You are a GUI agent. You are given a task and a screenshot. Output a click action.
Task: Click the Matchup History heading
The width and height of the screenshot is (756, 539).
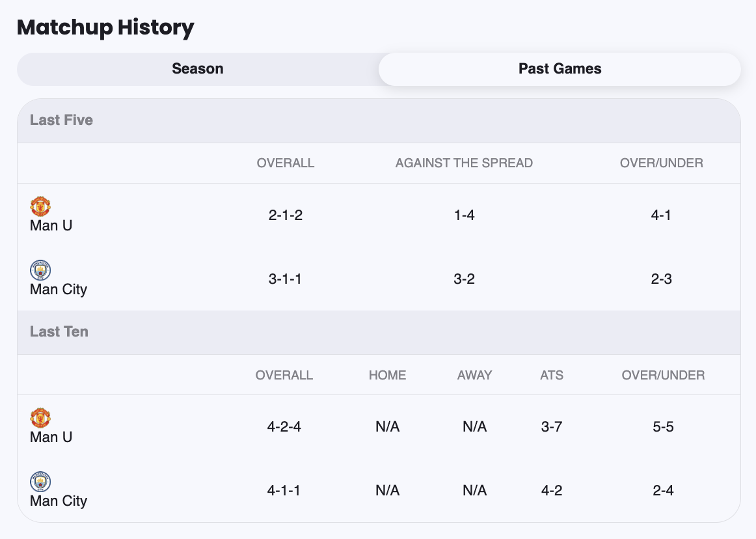pyautogui.click(x=105, y=27)
